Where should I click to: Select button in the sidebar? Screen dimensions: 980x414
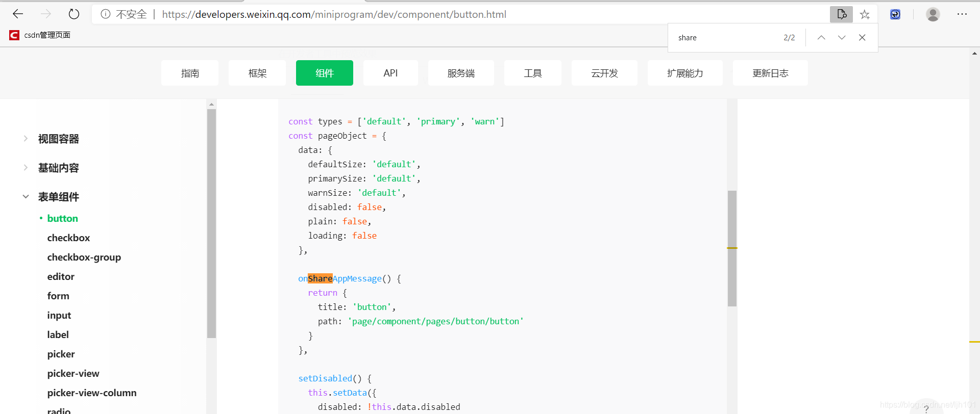click(63, 218)
